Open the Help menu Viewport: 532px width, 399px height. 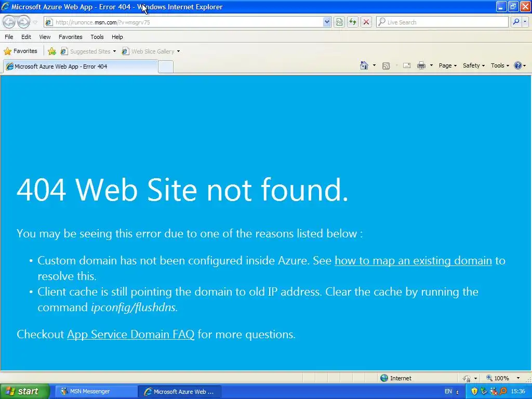[x=117, y=37]
